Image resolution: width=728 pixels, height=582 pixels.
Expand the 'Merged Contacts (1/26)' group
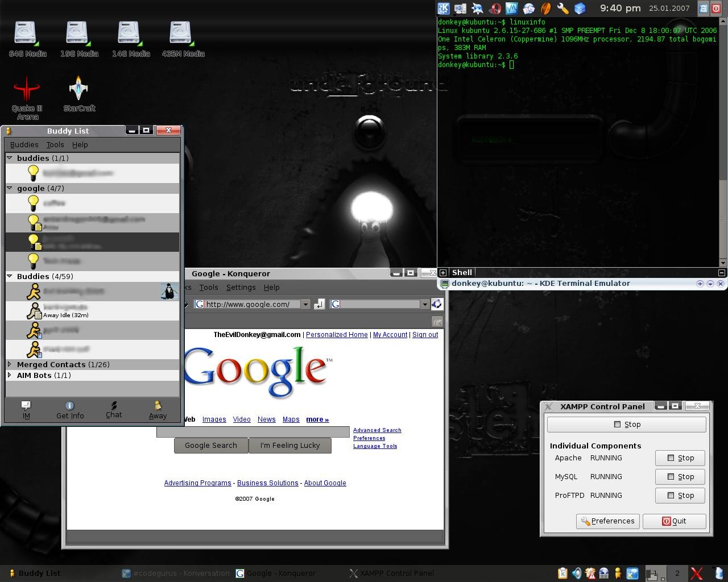10,364
